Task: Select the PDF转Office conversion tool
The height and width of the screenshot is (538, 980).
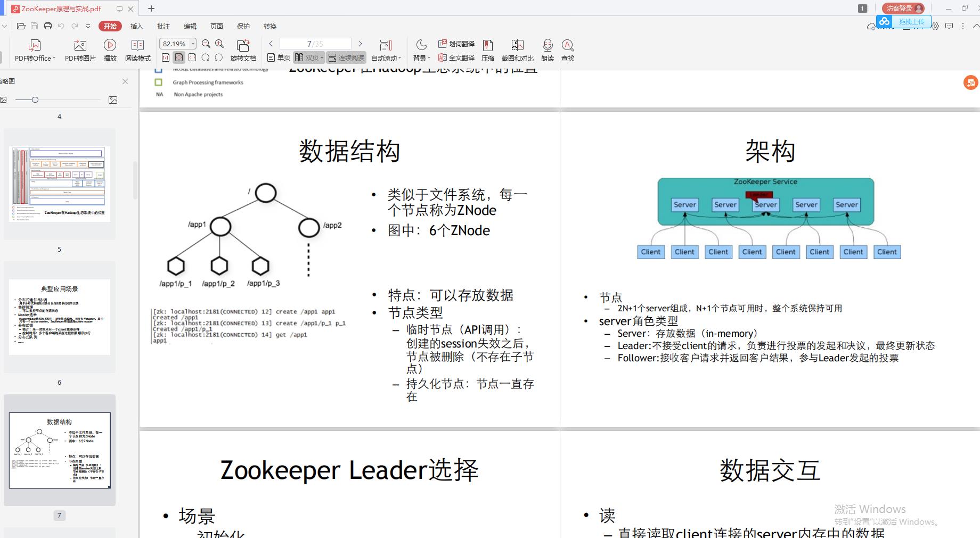Action: click(x=34, y=51)
